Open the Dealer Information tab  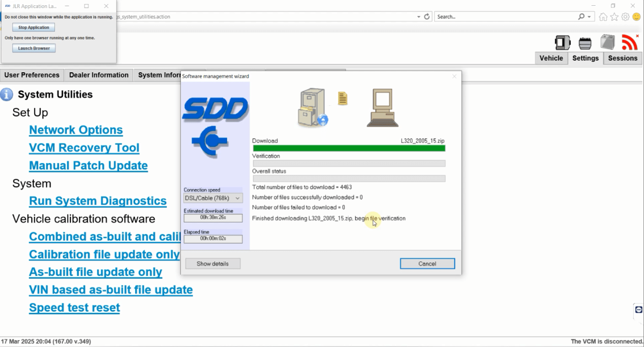[98, 75]
